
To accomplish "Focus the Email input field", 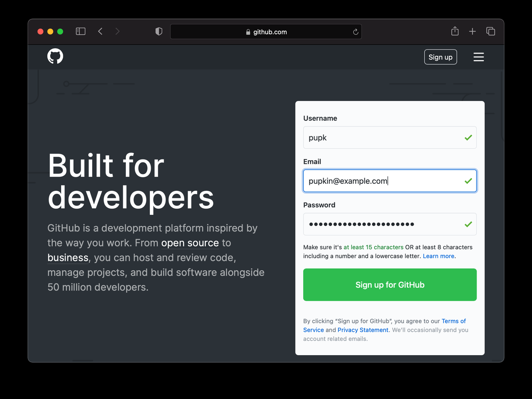I will point(390,181).
